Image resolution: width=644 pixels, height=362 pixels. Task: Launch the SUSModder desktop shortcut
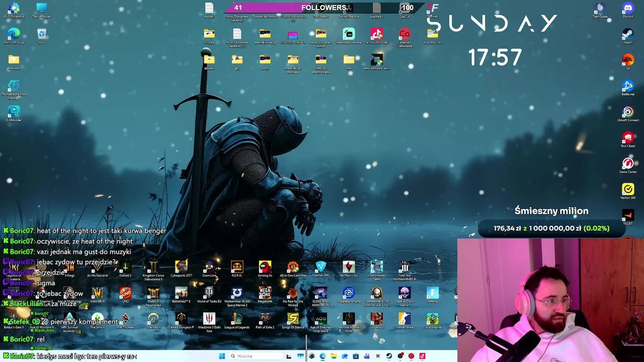[x=14, y=114]
